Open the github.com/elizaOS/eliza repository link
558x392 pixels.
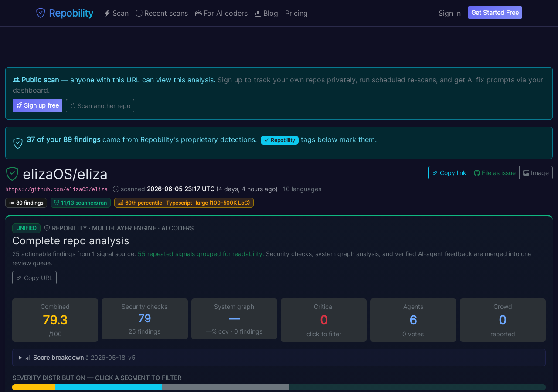tap(57, 189)
